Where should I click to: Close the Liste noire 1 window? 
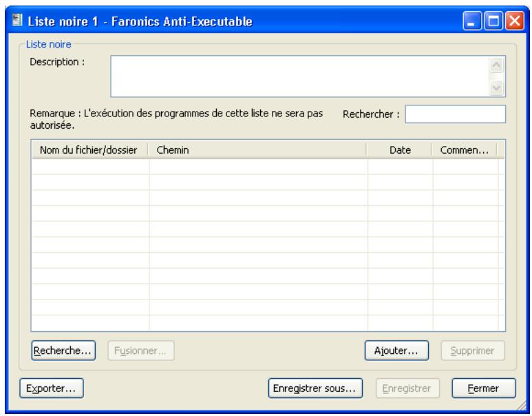tap(515, 21)
